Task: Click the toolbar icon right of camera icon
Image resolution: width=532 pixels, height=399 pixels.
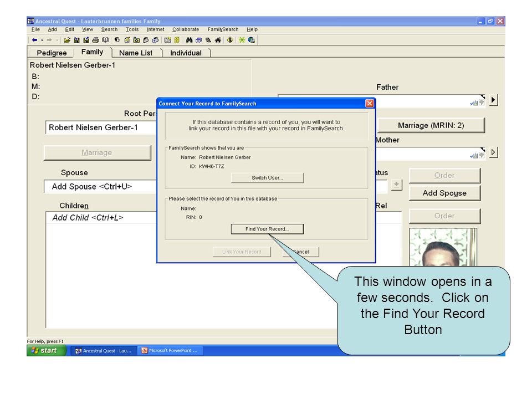Action: (x=146, y=40)
